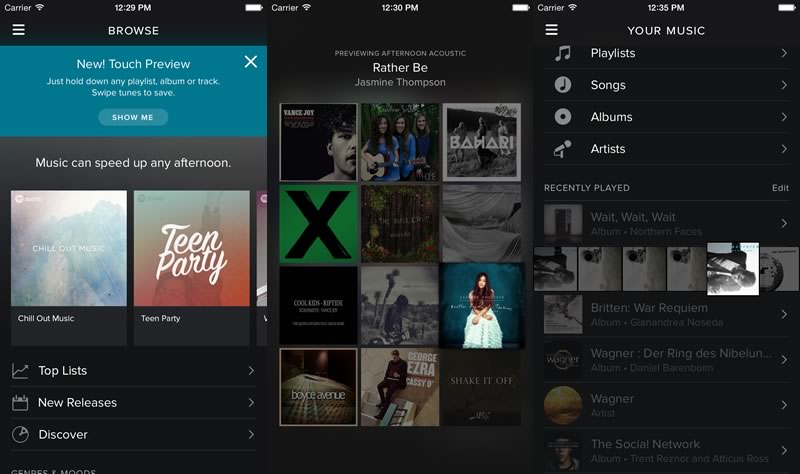Click chevron on The Social Network row
The width and height of the screenshot is (800, 474).
pos(784,451)
